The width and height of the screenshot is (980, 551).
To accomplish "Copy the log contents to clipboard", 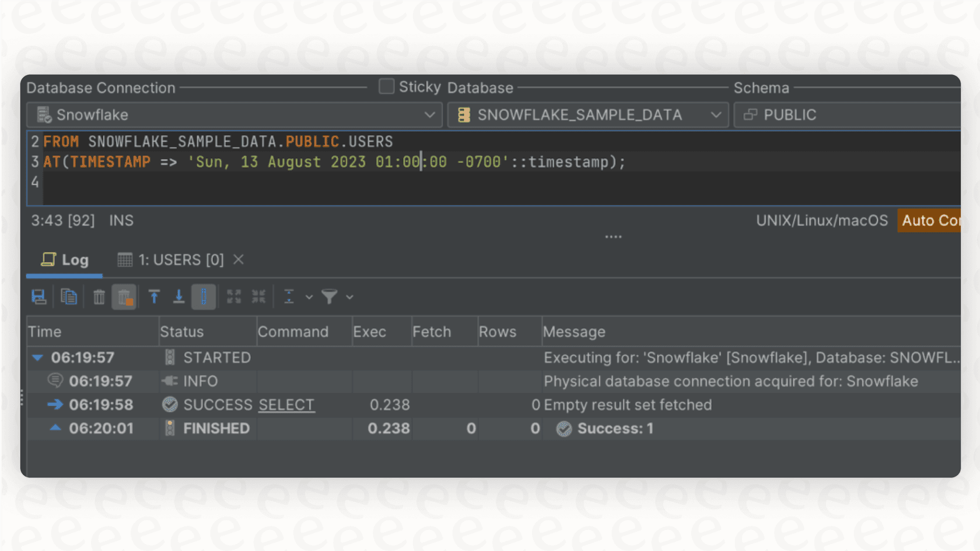I will point(69,296).
